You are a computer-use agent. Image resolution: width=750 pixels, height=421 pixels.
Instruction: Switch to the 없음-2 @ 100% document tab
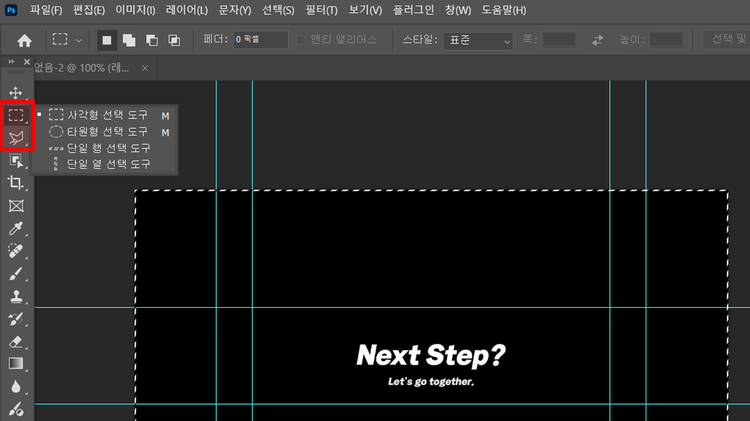point(82,68)
